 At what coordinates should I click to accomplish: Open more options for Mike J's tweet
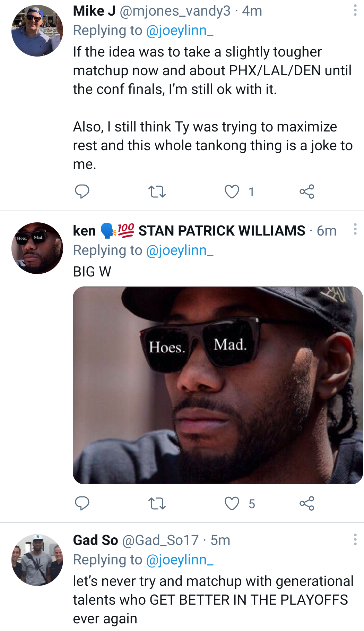355,10
